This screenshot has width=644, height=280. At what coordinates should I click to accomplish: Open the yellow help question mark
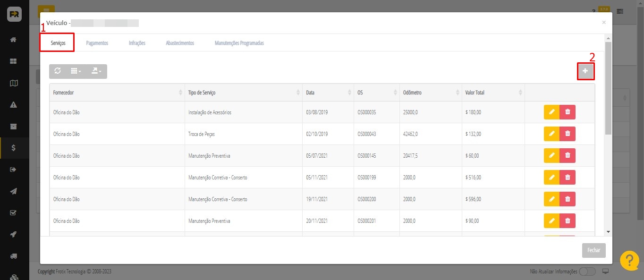tap(629, 261)
